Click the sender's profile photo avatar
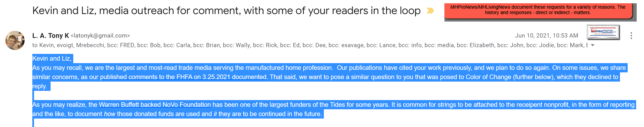Viewport: 644px width, 127px height. [15, 40]
